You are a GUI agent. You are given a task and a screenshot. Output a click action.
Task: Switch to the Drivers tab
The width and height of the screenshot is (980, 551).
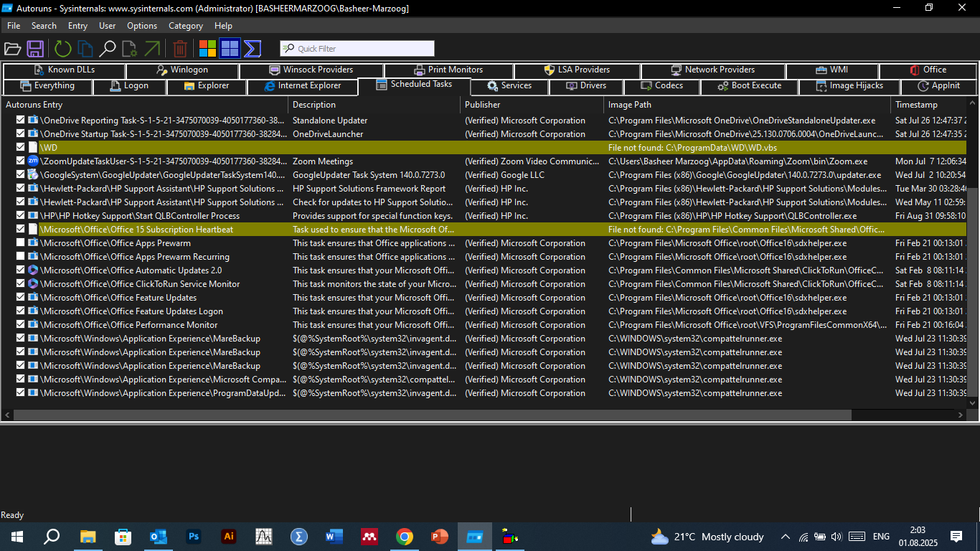586,86
